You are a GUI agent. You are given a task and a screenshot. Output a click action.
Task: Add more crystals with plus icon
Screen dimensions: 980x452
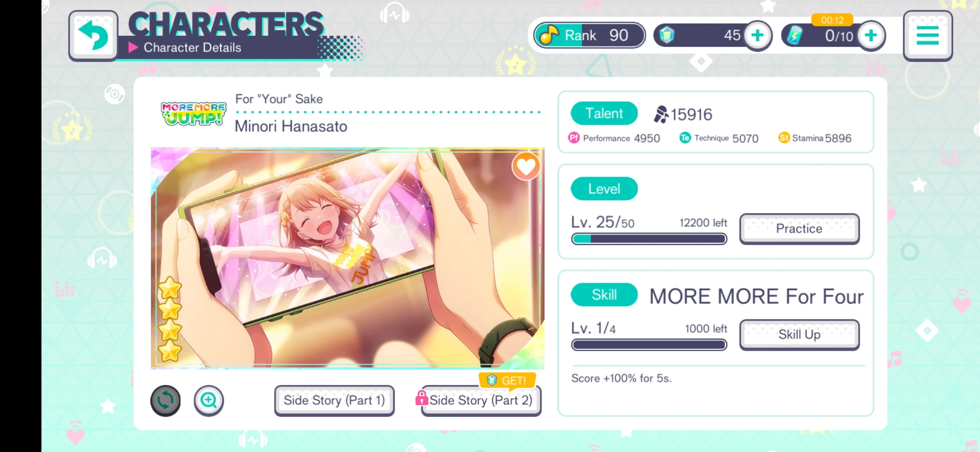click(757, 36)
